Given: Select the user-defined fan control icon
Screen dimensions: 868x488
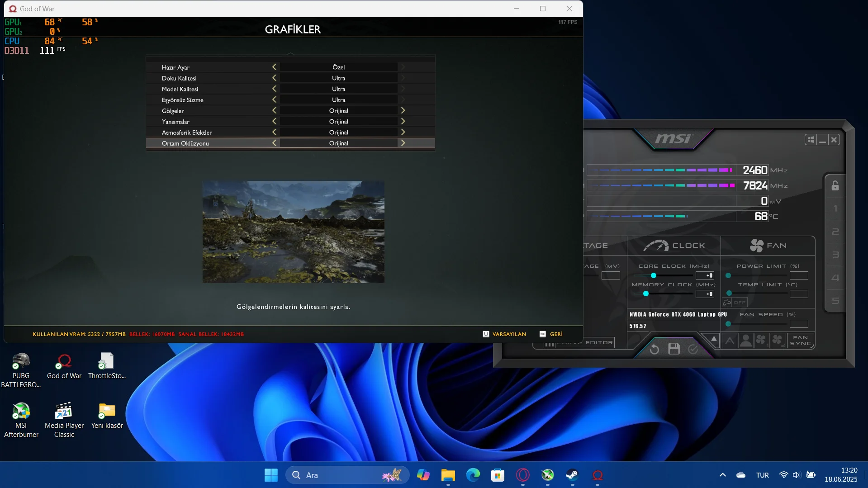Looking at the screenshot, I should 745,341.
